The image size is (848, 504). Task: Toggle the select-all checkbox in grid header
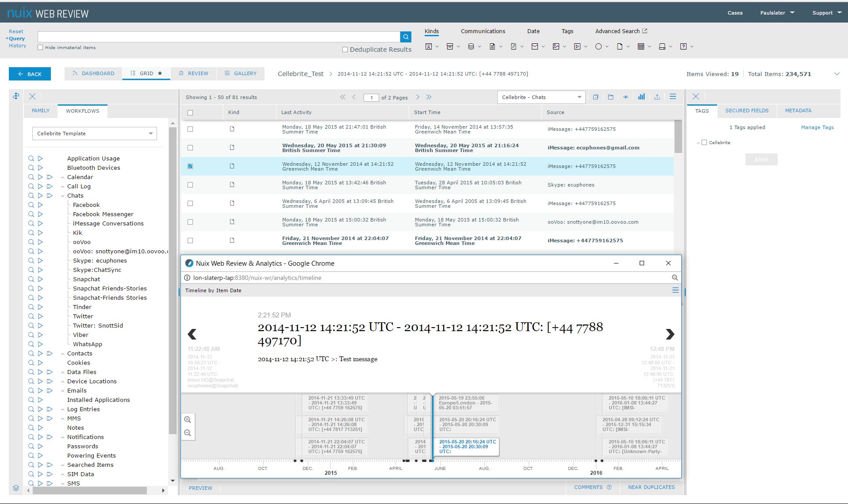[x=190, y=112]
